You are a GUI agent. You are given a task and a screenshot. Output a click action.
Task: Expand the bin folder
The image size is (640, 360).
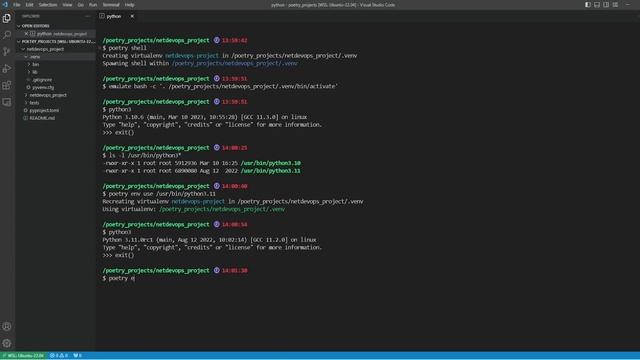point(36,64)
